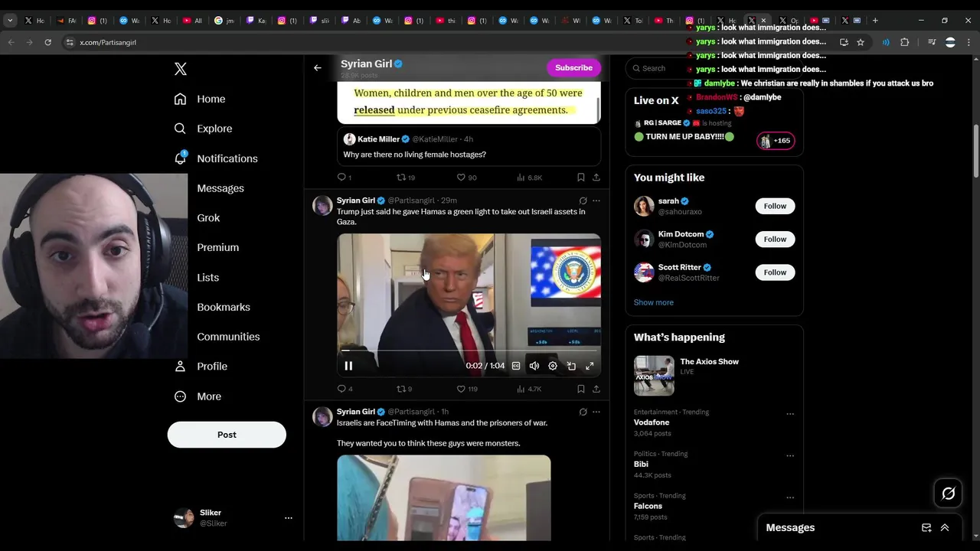Viewport: 980px width, 551px height.
Task: Open Grok in the sidebar
Action: coord(208,218)
